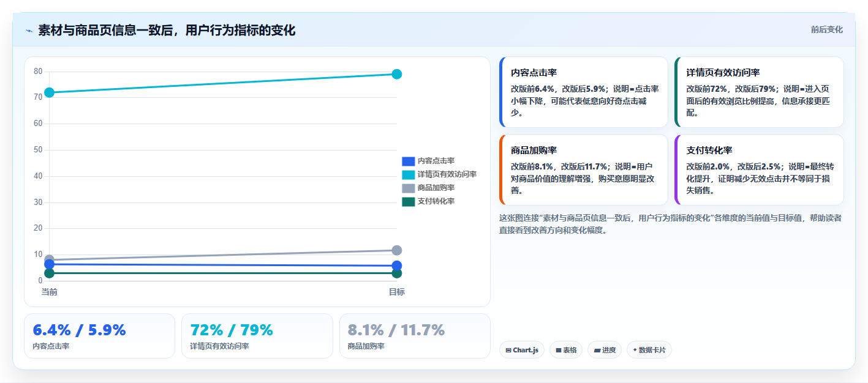The height and width of the screenshot is (383, 868).
Task: Click the 6.4% / 5.9% stat value
Action: coord(79,330)
